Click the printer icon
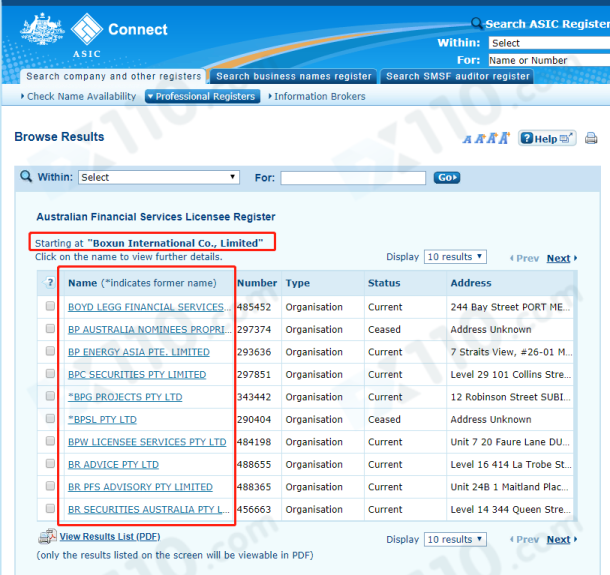Screen dimensions: 610x575 (591, 138)
